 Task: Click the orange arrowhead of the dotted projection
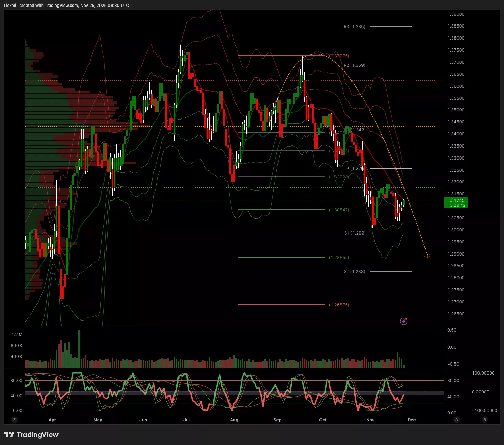(428, 256)
